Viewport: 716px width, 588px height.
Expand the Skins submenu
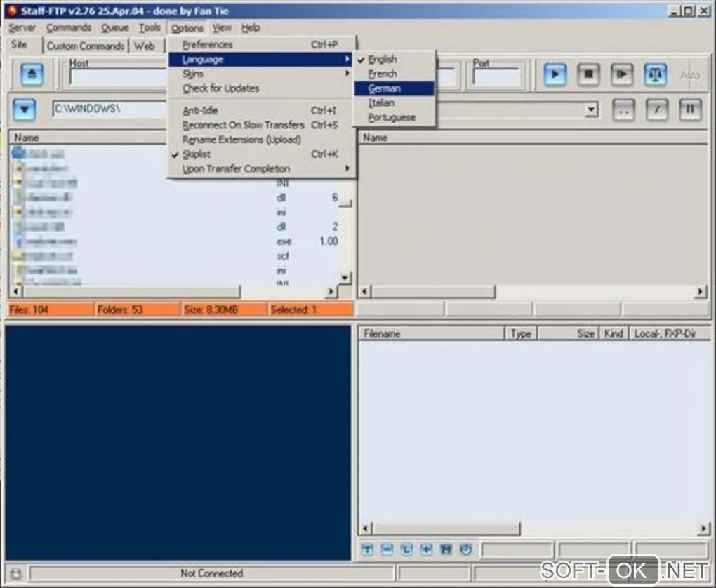(260, 74)
